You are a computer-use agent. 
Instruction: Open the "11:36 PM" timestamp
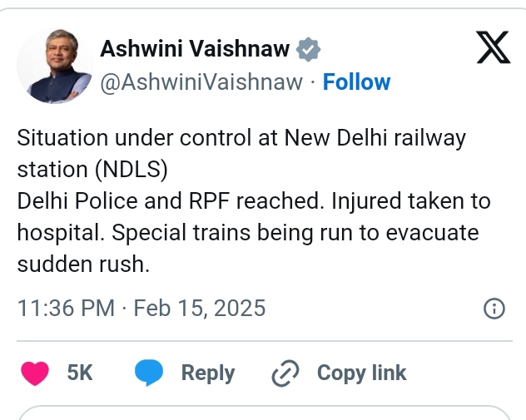[x=66, y=309]
